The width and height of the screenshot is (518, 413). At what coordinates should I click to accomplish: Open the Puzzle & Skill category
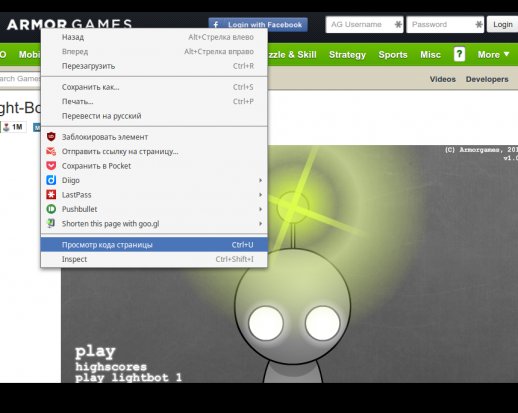[292, 55]
